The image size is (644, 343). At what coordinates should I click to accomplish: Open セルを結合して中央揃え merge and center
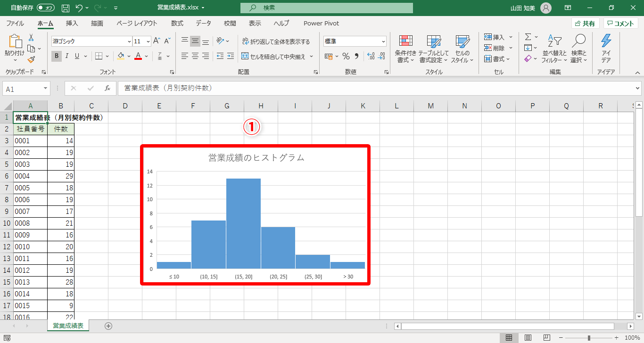point(274,57)
